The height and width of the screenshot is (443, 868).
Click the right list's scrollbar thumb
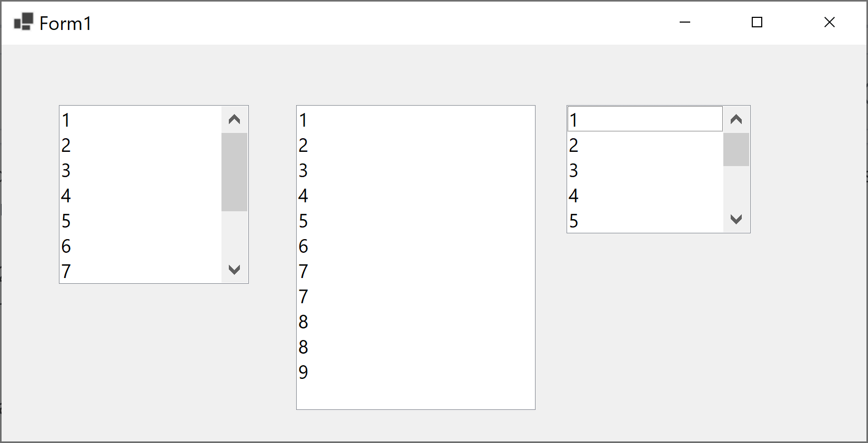point(736,150)
